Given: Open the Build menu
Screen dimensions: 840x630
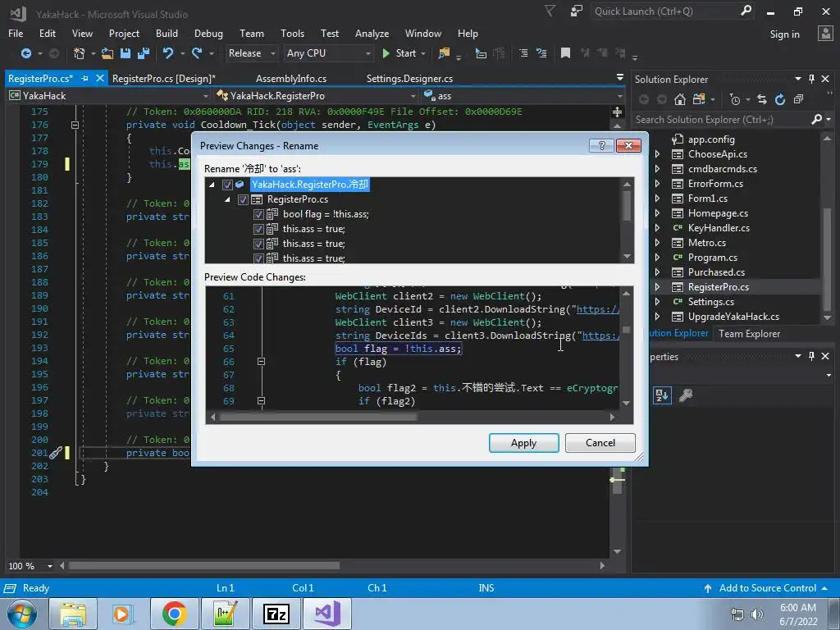Looking at the screenshot, I should [x=167, y=33].
